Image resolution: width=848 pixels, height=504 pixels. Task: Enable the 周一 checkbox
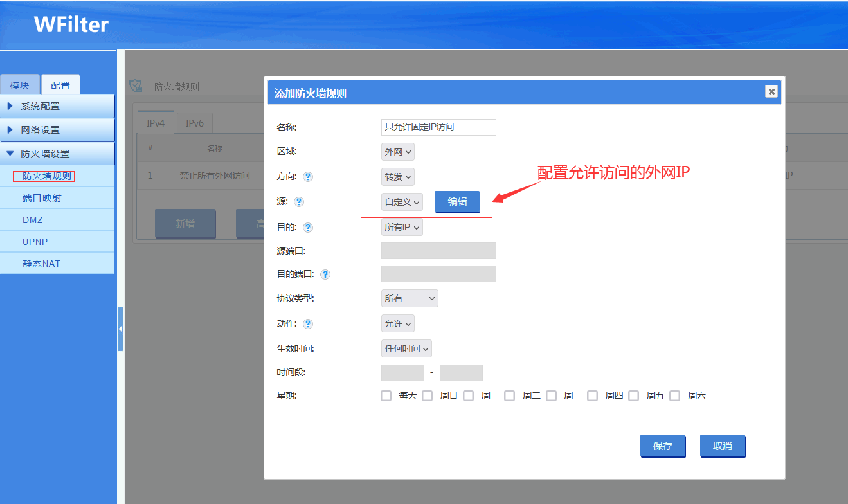(468, 395)
